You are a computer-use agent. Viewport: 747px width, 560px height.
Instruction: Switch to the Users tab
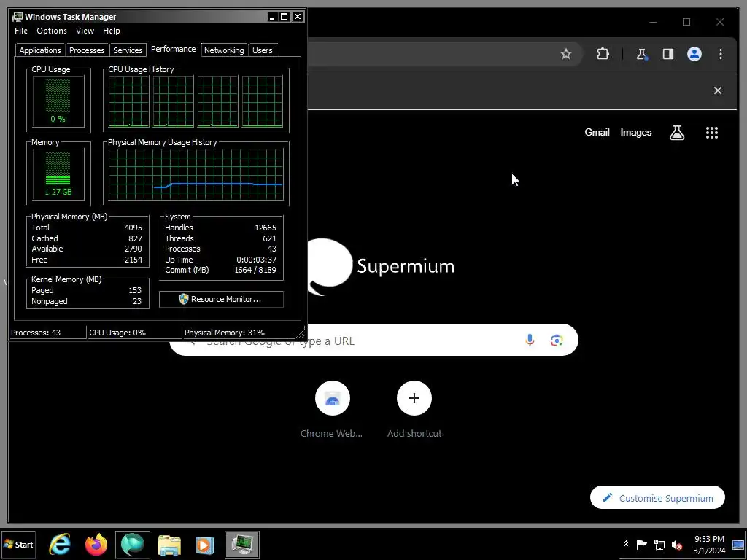pos(263,50)
